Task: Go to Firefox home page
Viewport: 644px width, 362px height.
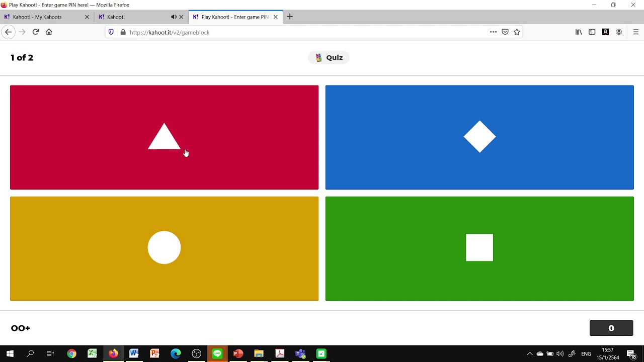Action: (49, 32)
